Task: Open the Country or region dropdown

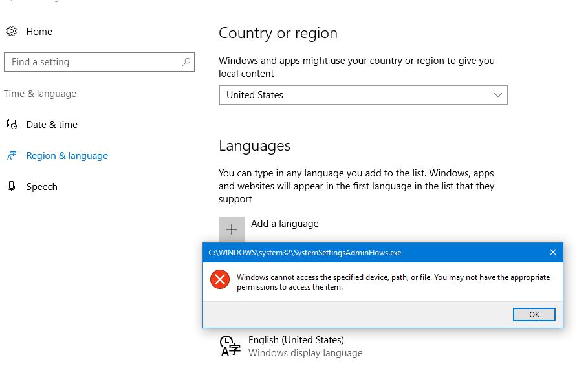Action: [x=362, y=95]
